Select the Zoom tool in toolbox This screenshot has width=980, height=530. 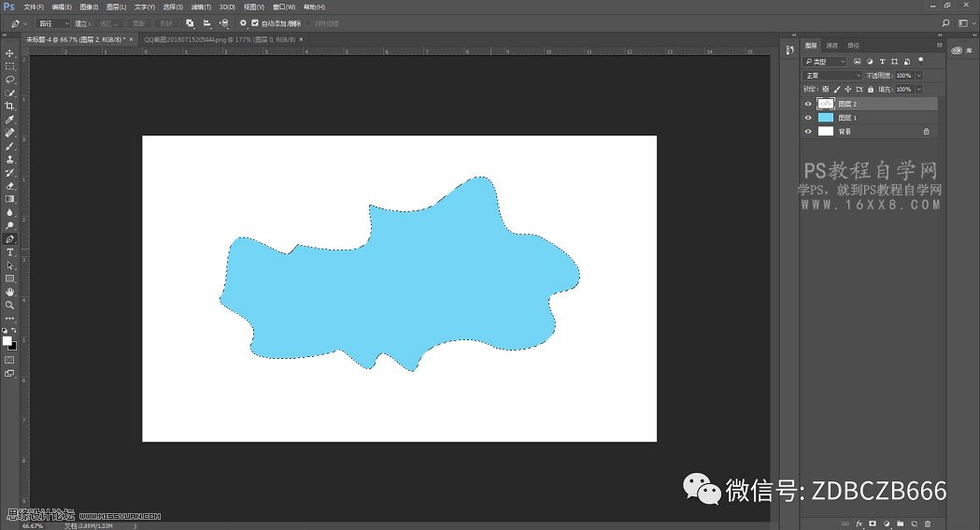(9, 305)
